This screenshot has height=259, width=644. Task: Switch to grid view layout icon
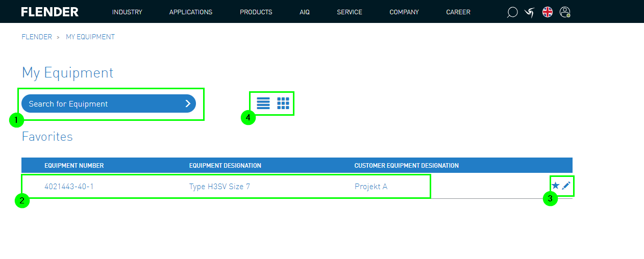point(283,103)
